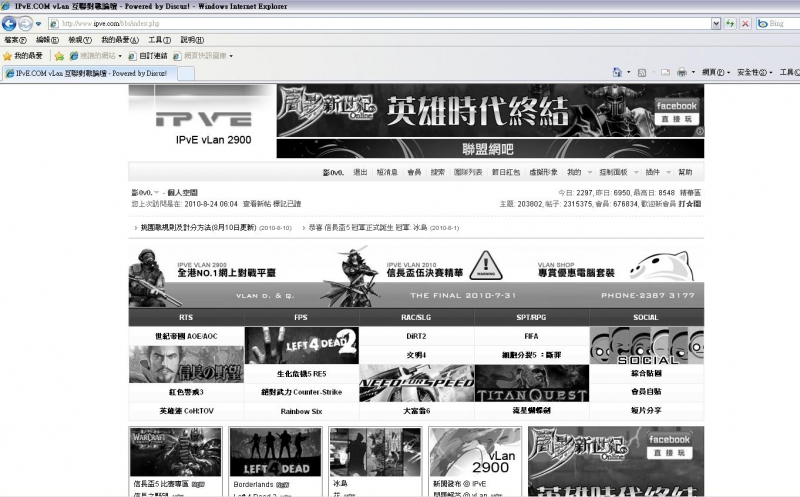This screenshot has width=800, height=497.
Task: Open the 自訂連結 favorites bar link
Action: coord(148,56)
